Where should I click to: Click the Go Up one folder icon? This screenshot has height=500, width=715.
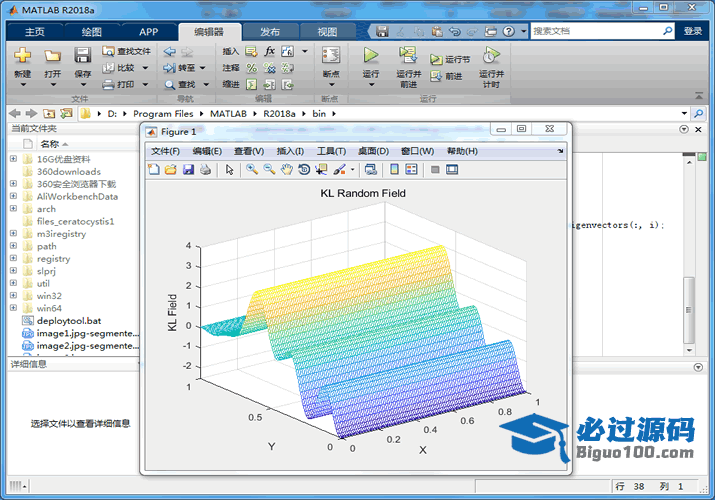(x=49, y=113)
